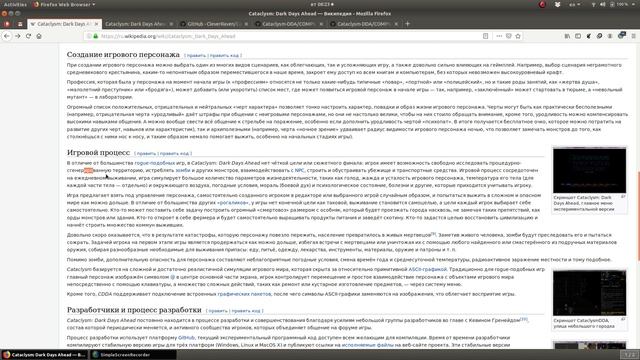Edit section 'Создание игрового персонажа' via править

[196, 56]
